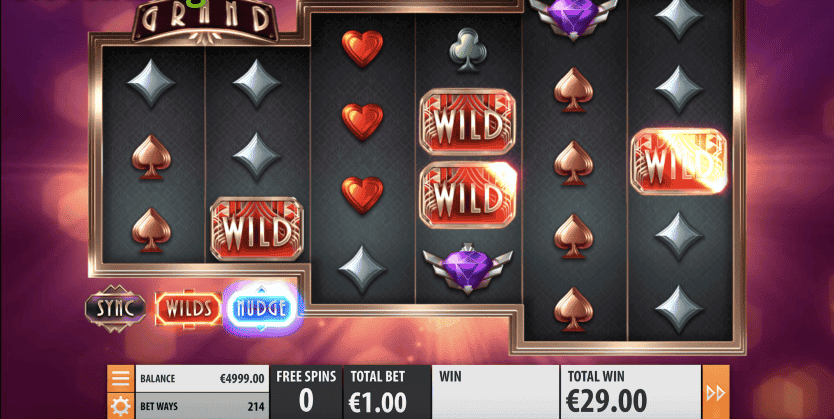Toggle the SYNC feature badge

tap(115, 308)
